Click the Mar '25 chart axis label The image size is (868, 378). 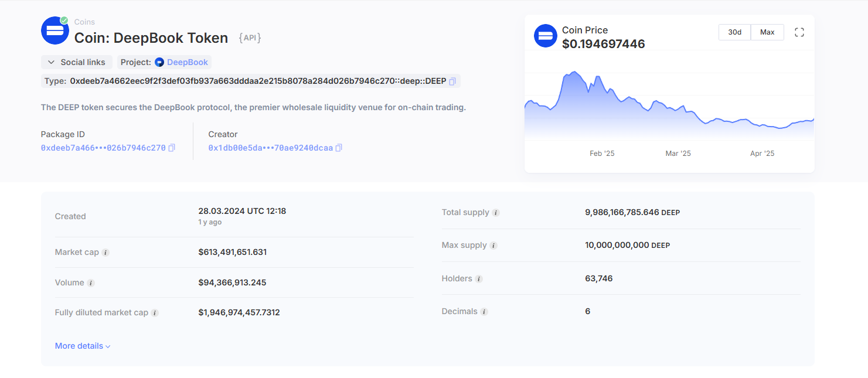(678, 154)
